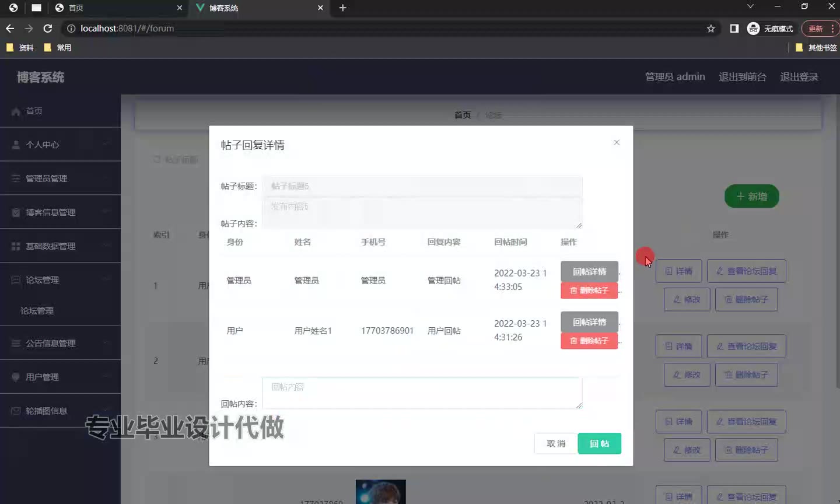Bookmark this page with the star icon
The height and width of the screenshot is (504, 840).
point(710,28)
